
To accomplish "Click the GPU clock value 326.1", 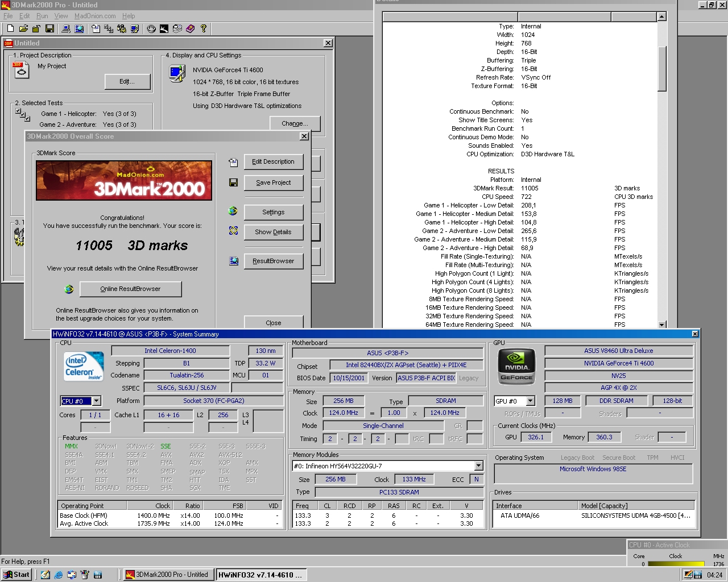I will 536,437.
